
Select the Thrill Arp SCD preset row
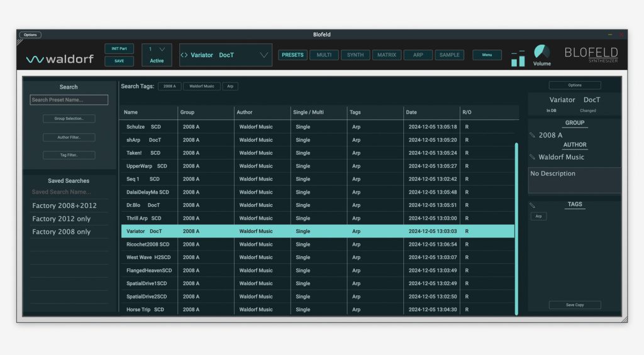pos(318,218)
